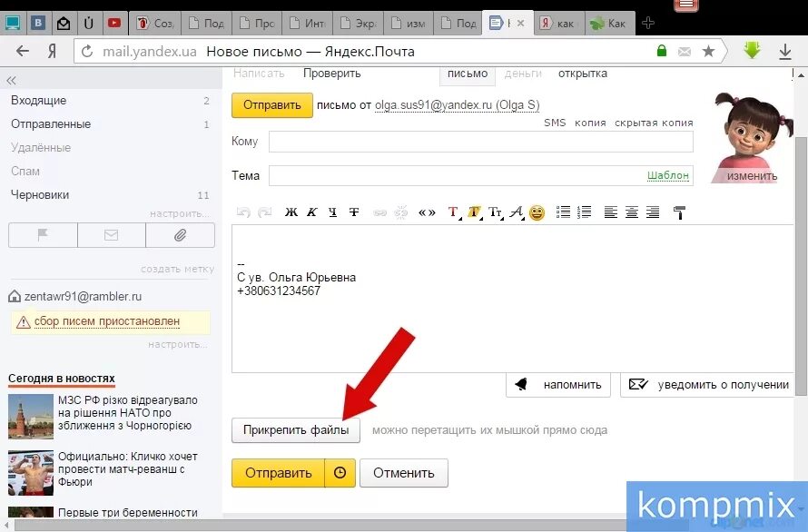Filter by flagged messages icon

tap(43, 235)
